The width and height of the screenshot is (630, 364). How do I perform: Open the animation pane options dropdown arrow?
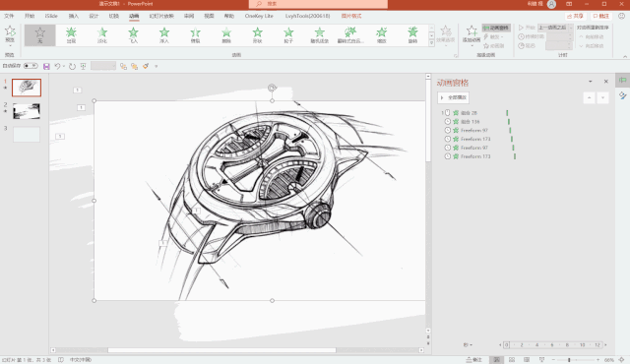click(591, 82)
